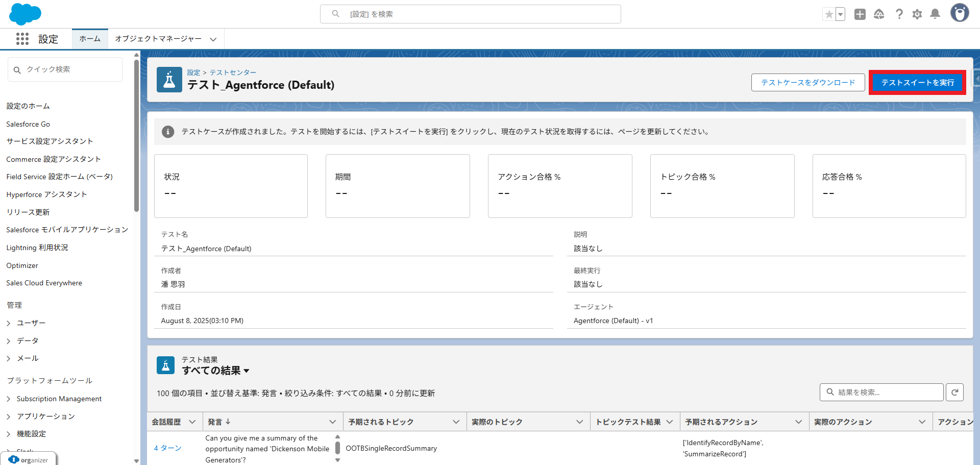Screen dimensions: 980x465
Task: Switch to the ホーム tab
Action: click(x=90, y=39)
